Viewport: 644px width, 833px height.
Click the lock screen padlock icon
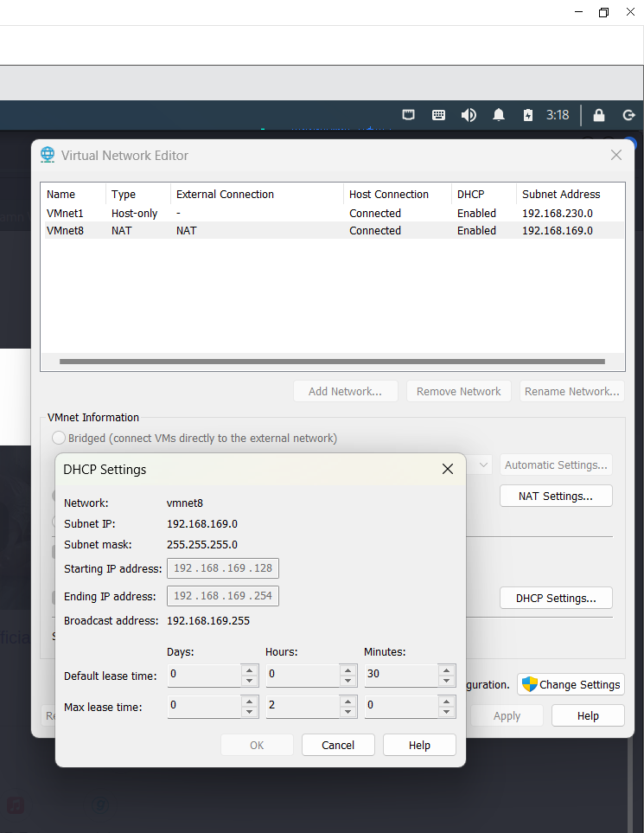coord(599,115)
